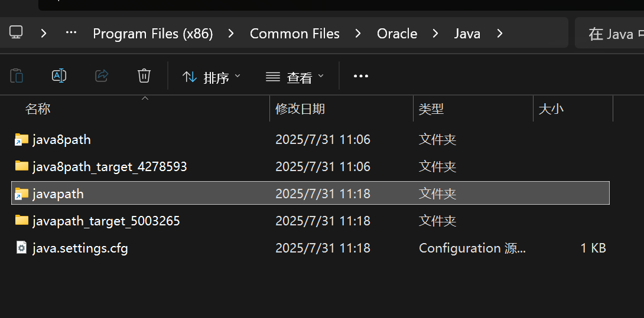Viewport: 644px width, 318px height.
Task: Sort by 修改日期 column header
Action: [x=300, y=109]
